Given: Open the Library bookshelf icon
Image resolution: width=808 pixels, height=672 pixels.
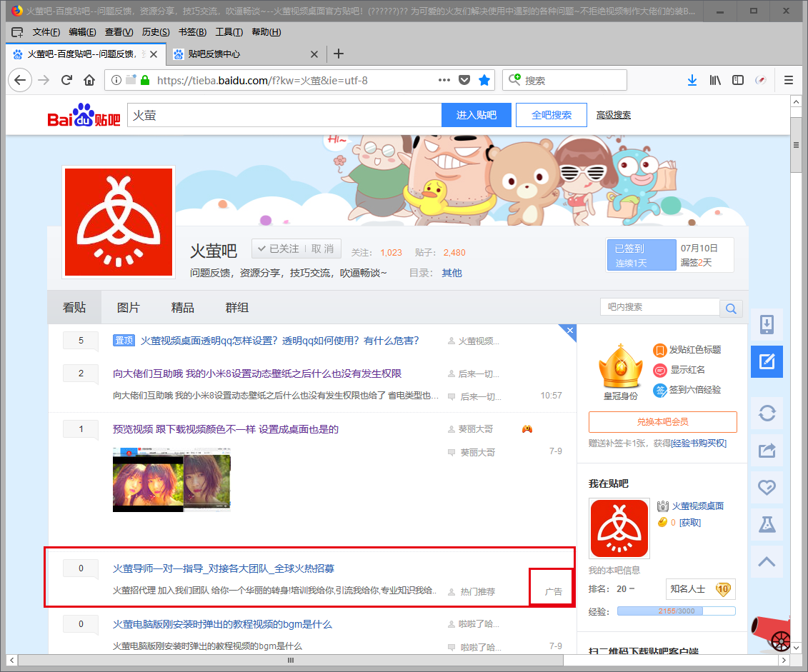Looking at the screenshot, I should (714, 80).
